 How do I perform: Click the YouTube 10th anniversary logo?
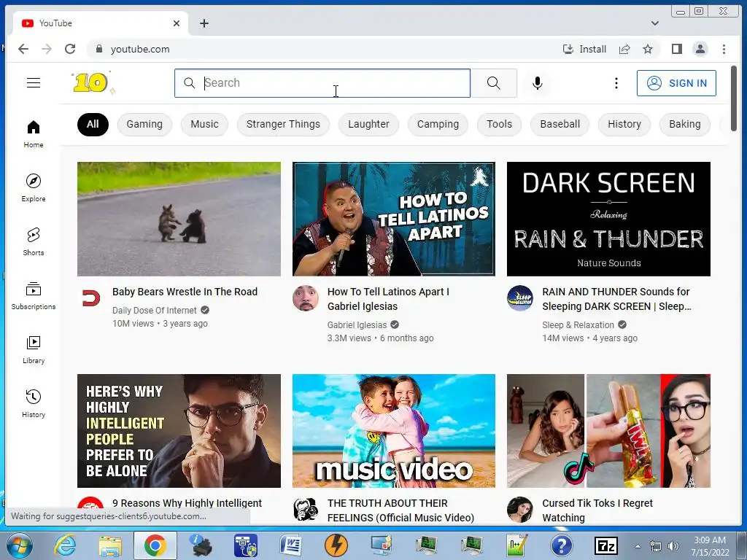(x=93, y=83)
